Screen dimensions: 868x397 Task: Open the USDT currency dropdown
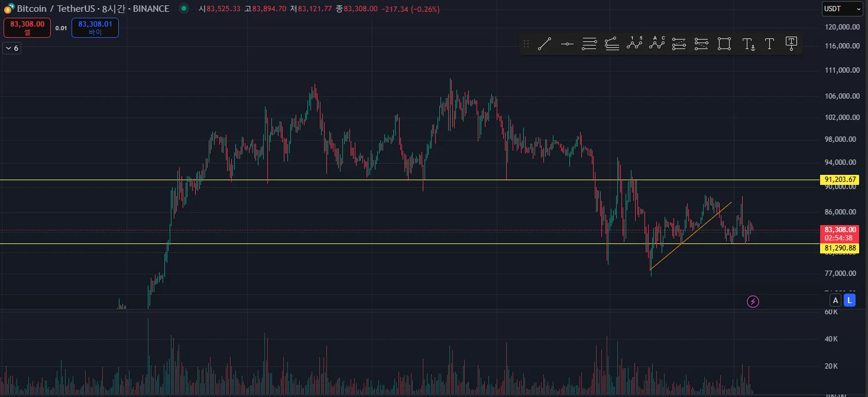tap(843, 9)
